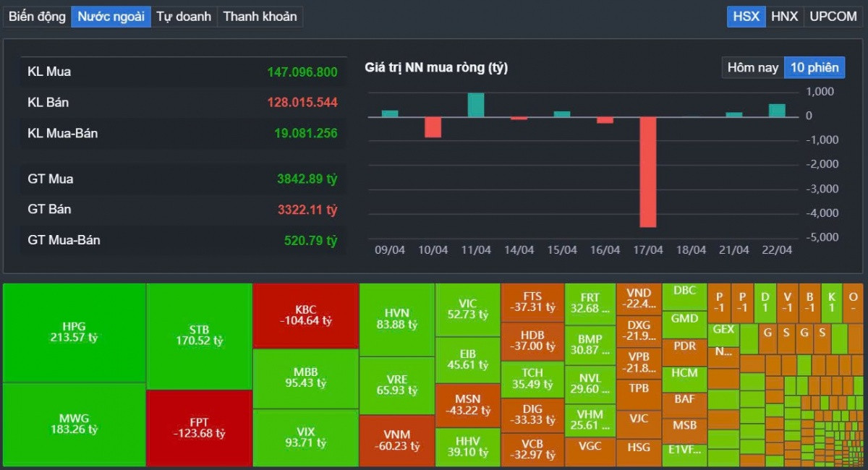Click the MWG 183.26 tỷ tile

tap(75, 424)
